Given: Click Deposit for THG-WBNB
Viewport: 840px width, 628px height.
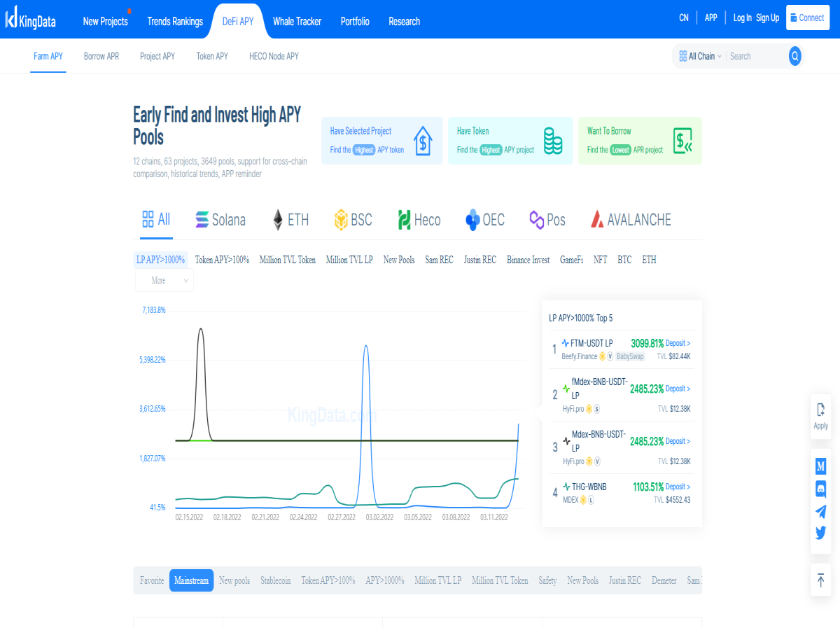Looking at the screenshot, I should [x=678, y=487].
